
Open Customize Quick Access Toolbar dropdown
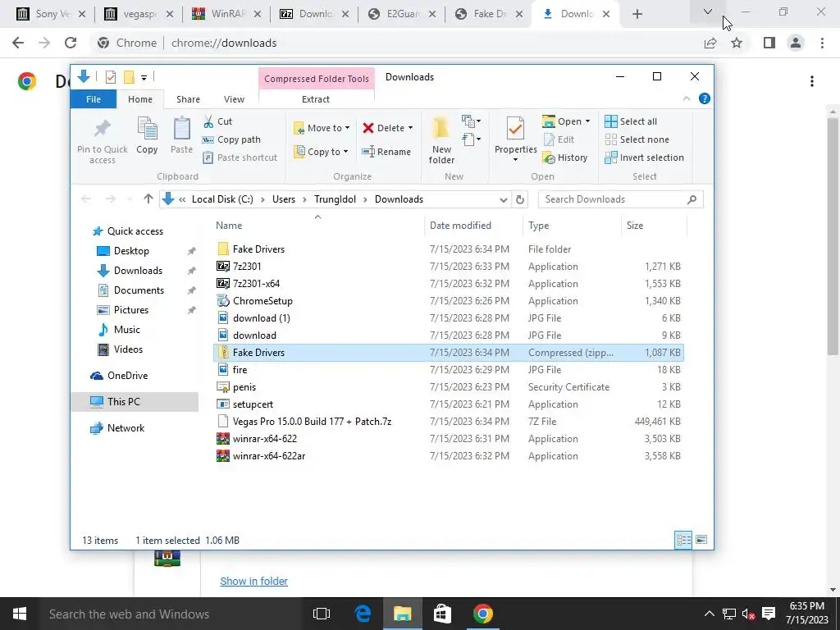point(144,78)
